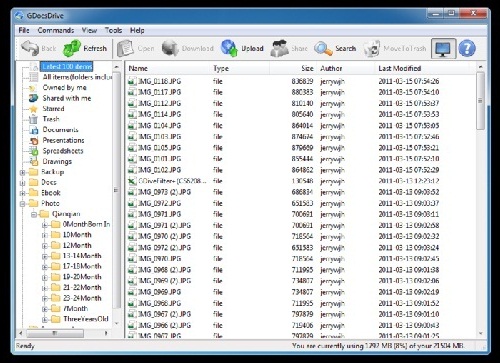Expand the 12Month folder
This screenshot has height=363, width=500.
(x=45, y=246)
